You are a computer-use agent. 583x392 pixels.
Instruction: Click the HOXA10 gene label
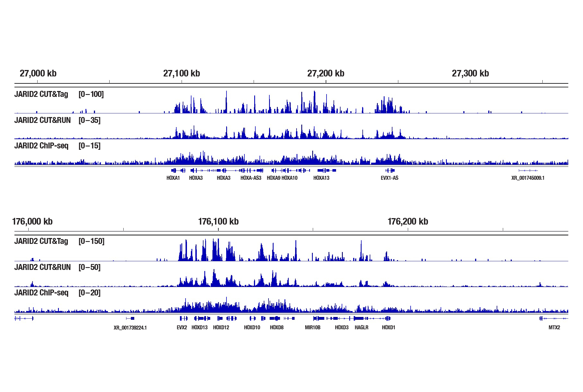point(290,178)
